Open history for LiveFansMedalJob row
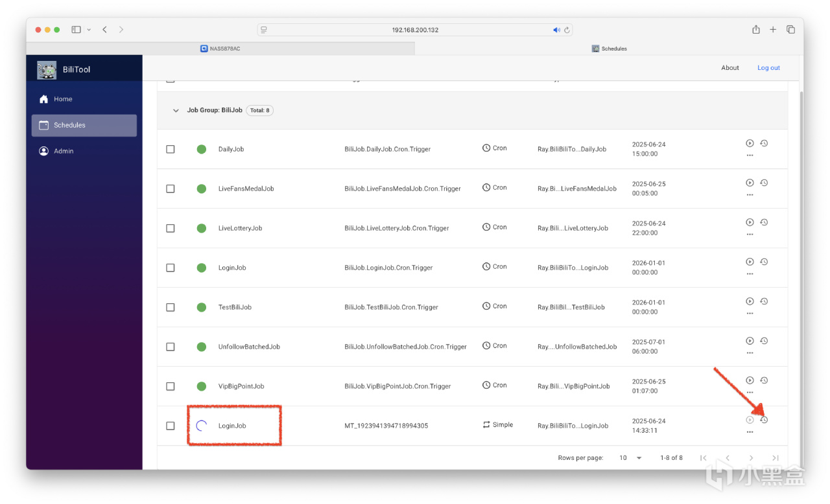830x504 pixels. click(764, 183)
